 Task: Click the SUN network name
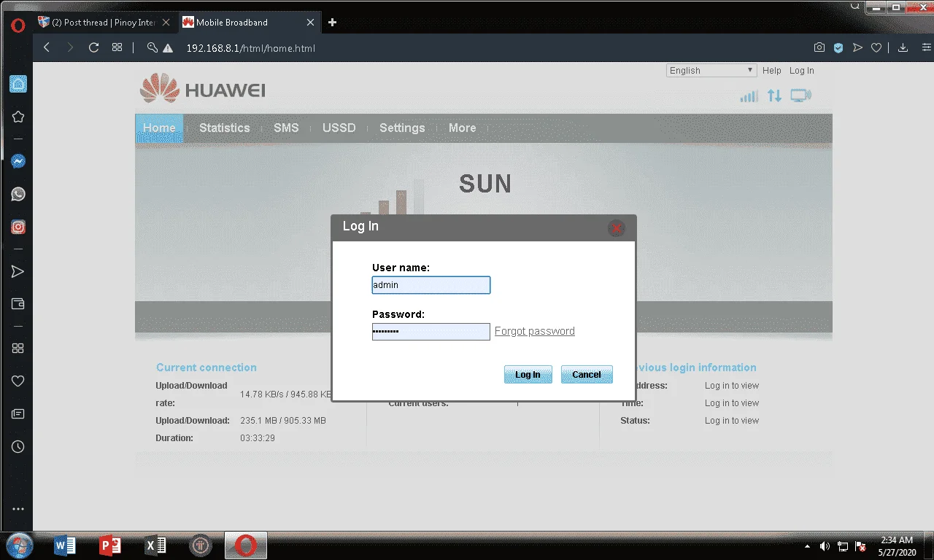tap(485, 184)
